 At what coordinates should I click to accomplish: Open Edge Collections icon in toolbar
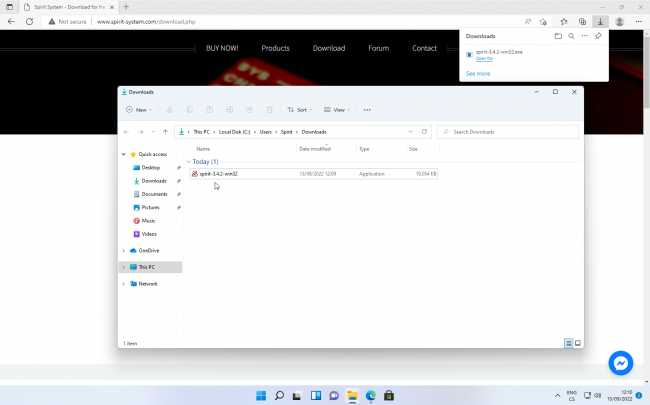click(582, 21)
